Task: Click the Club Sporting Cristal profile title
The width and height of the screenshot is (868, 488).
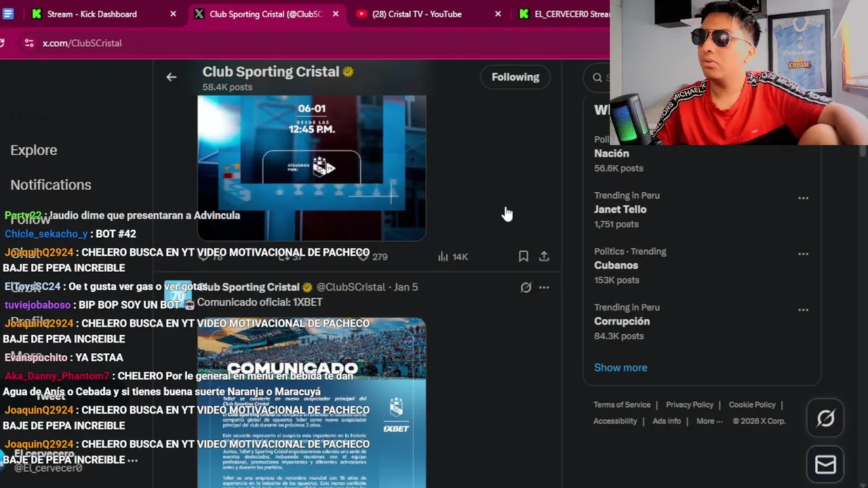Action: [271, 71]
